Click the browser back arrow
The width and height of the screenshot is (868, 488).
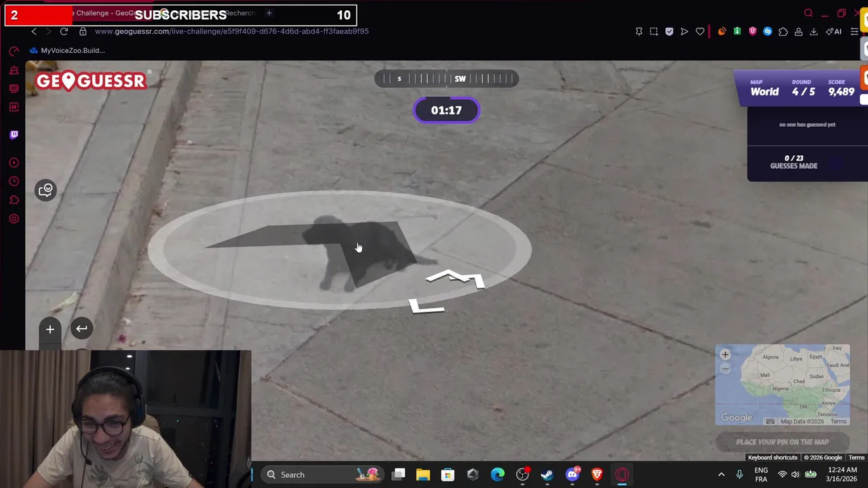34,31
